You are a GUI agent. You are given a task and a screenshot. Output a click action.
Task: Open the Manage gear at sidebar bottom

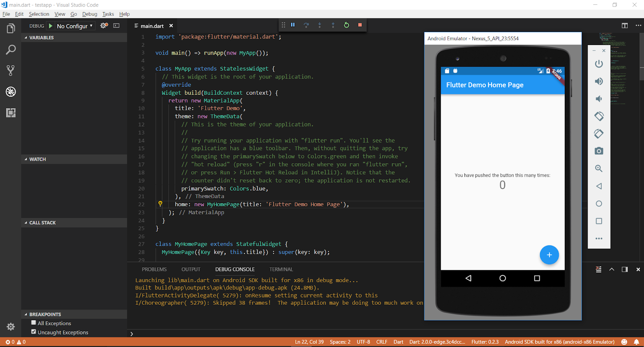coord(11,327)
